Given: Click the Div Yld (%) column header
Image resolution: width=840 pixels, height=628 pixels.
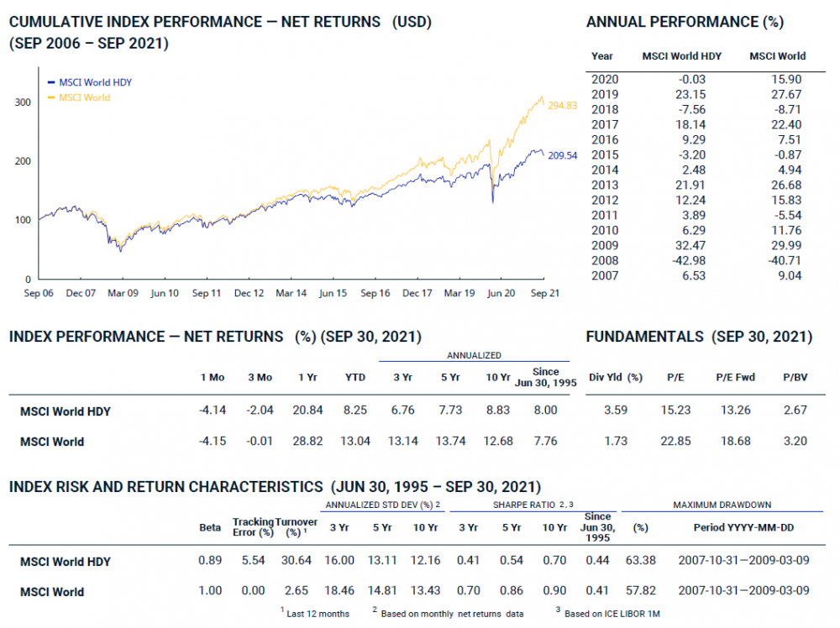Looking at the screenshot, I should (x=616, y=378).
